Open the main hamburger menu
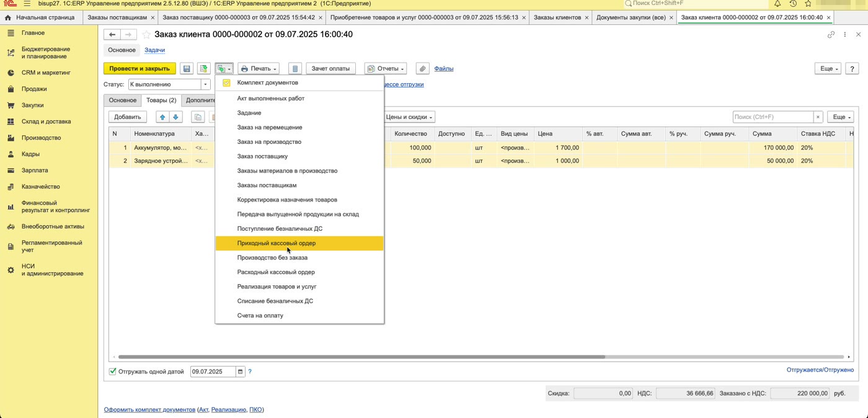The image size is (868, 418). [x=27, y=4]
